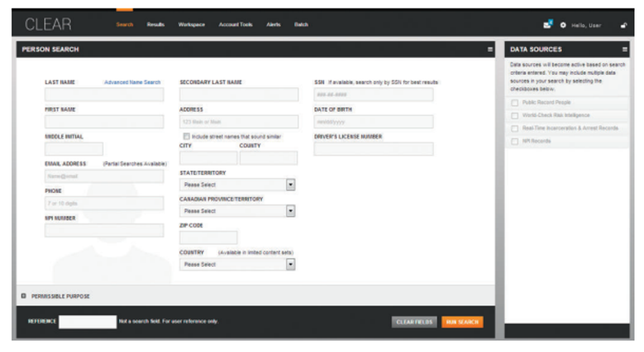Focus the Last Name field
644x352 pixels.
point(104,95)
